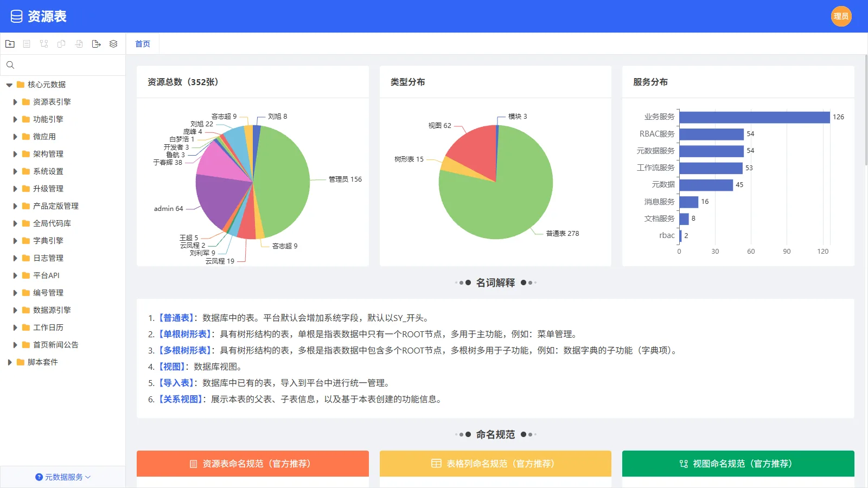Viewport: 868px width, 488px height.
Task: Click the 命名规范 section title
Action: 495,434
